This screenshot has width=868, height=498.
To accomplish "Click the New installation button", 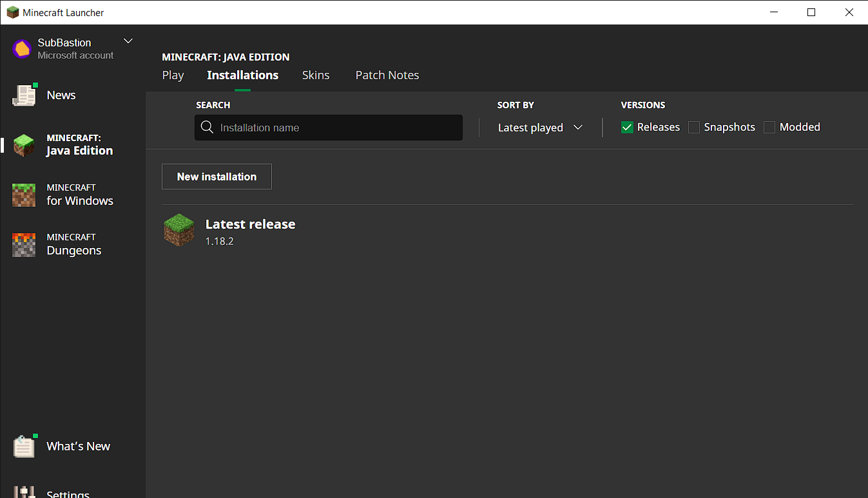I will click(217, 177).
